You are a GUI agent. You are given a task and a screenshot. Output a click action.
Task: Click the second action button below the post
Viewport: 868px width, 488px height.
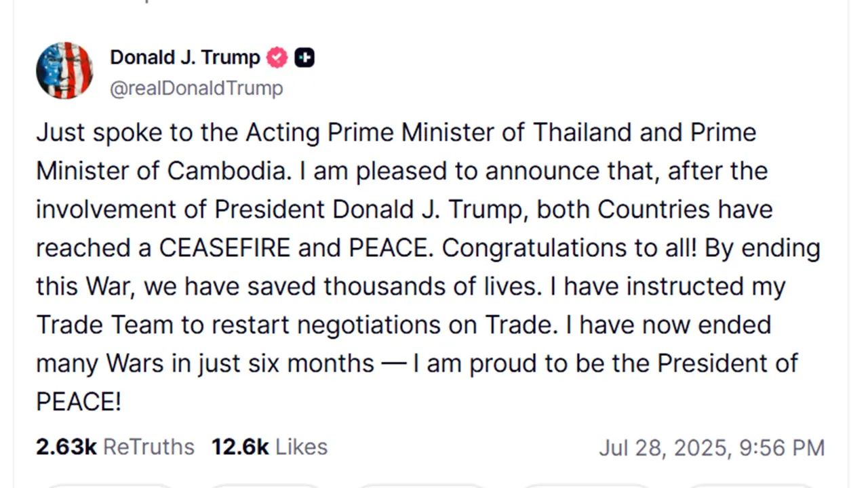pos(264,485)
